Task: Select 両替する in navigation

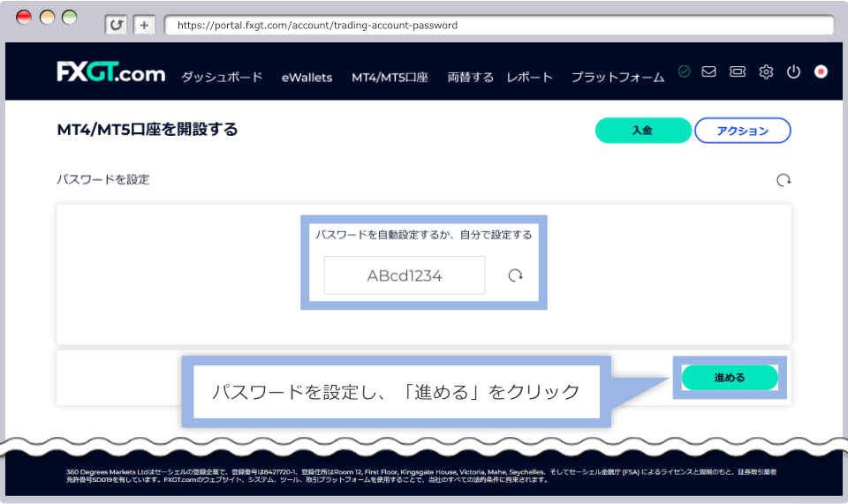Action: click(x=470, y=78)
